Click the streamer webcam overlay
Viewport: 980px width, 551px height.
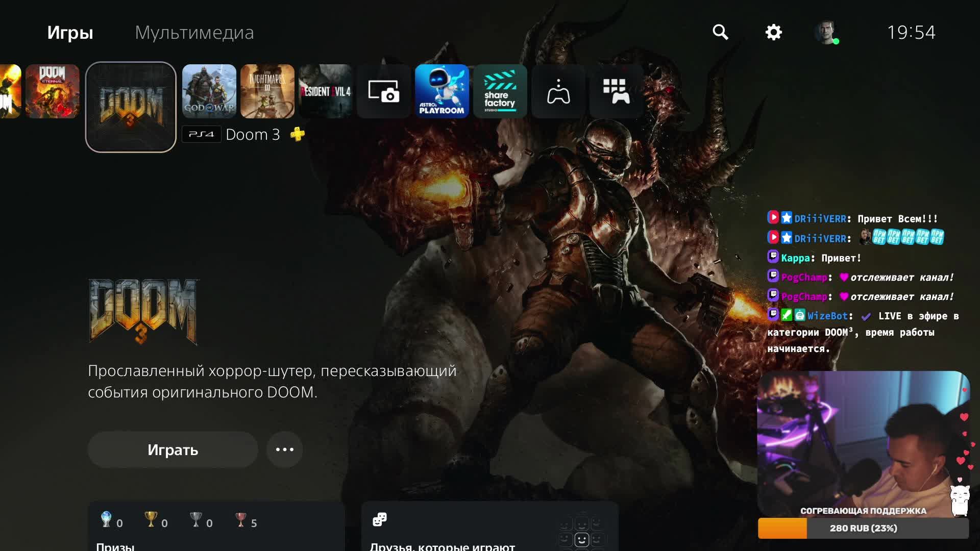[x=863, y=444]
